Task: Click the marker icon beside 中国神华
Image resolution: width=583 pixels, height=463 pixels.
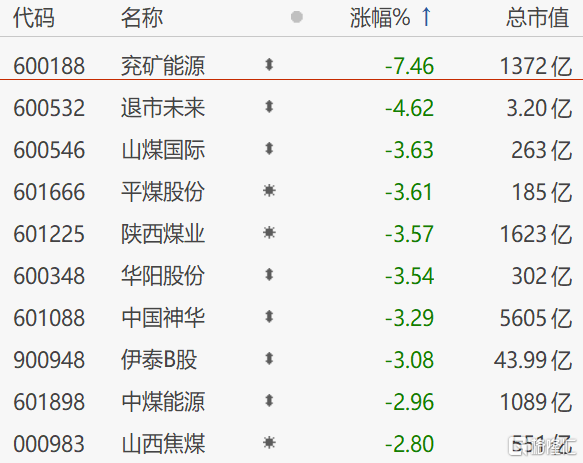Action: [x=269, y=317]
